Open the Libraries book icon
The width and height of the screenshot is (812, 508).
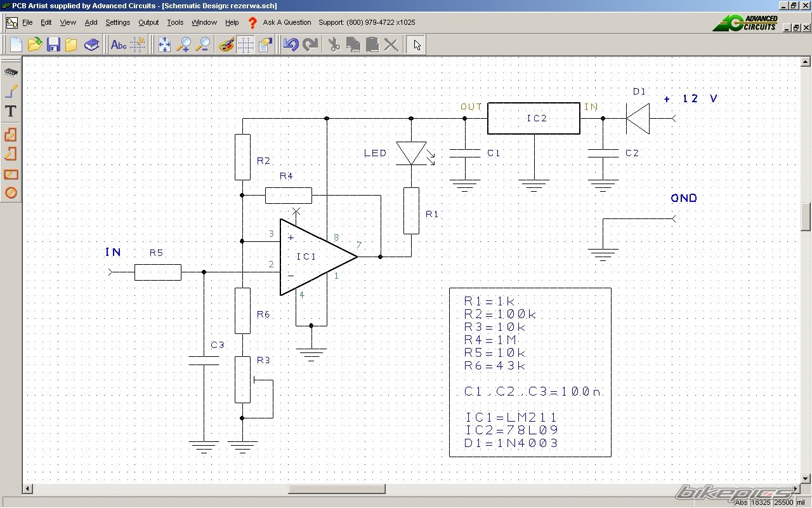coord(92,44)
